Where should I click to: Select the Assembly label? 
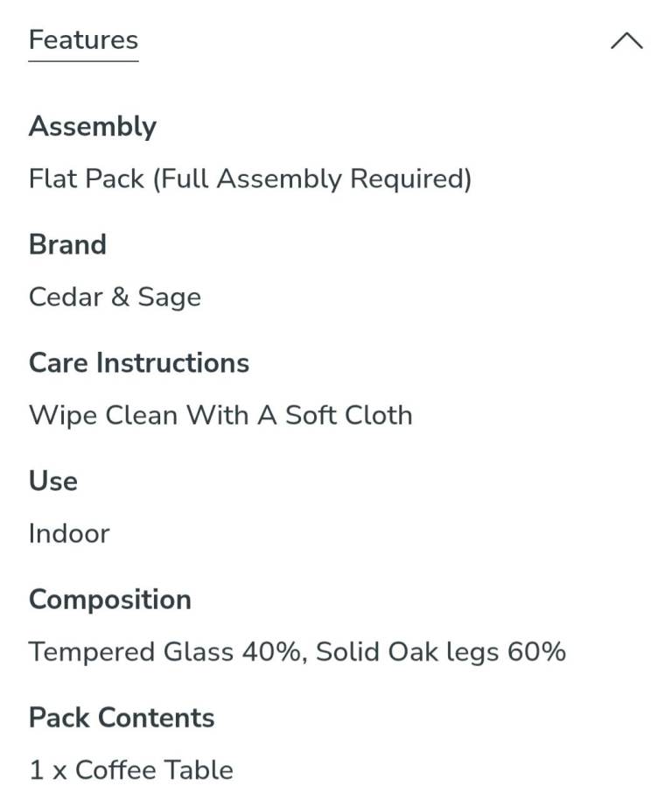tap(93, 127)
